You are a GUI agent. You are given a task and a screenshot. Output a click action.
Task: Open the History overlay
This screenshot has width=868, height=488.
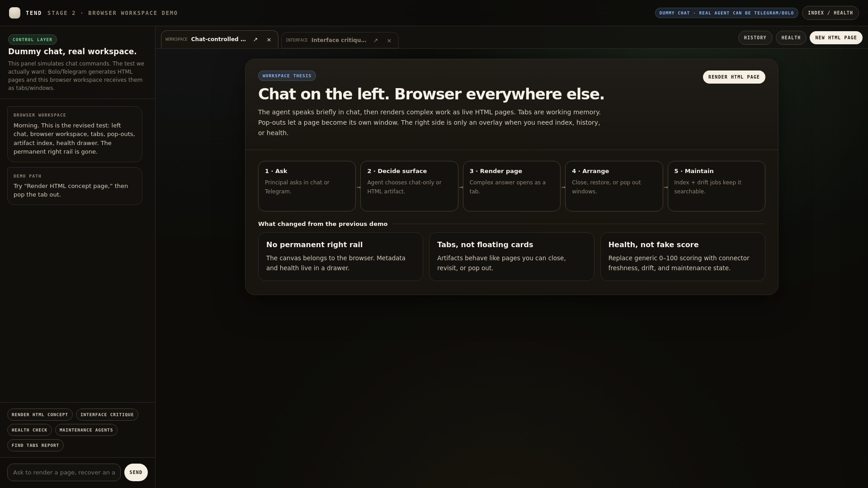pos(755,38)
